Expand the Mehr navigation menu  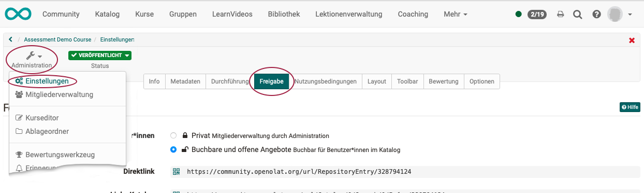pos(456,14)
